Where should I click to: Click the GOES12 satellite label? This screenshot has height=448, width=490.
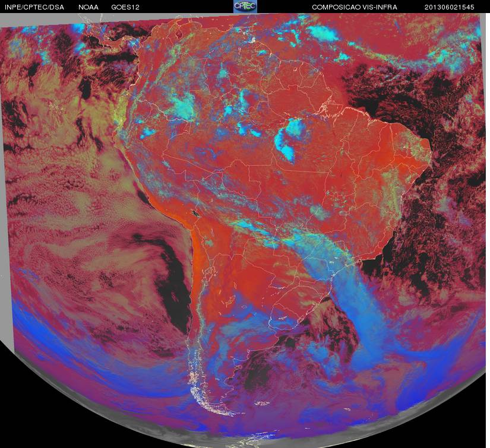coord(125,7)
